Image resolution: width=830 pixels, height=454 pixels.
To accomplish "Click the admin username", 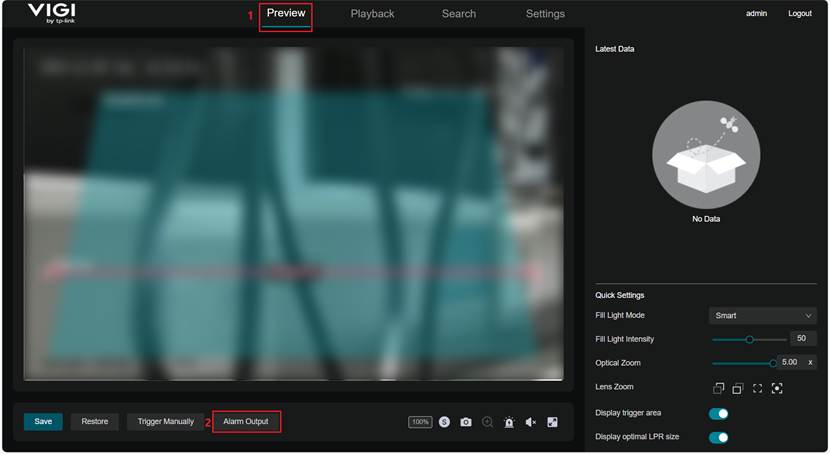I will 756,13.
